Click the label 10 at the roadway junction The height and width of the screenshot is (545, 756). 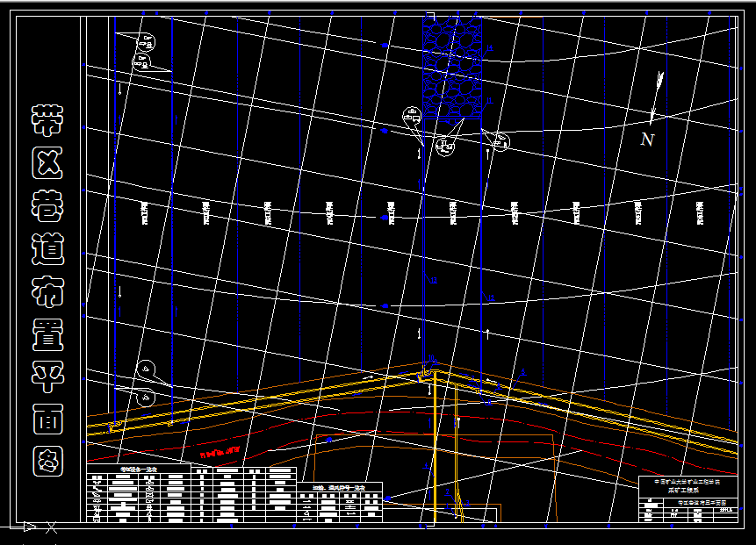click(431, 358)
